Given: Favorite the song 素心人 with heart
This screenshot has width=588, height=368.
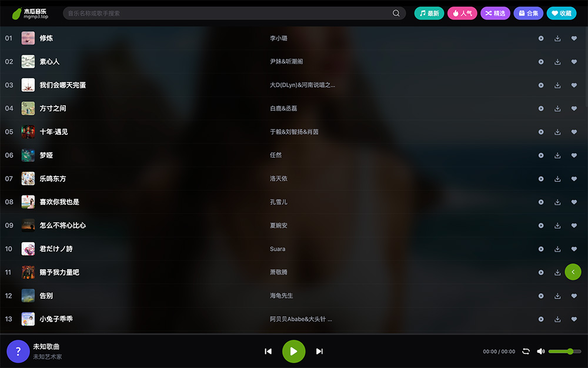Looking at the screenshot, I should [x=574, y=62].
